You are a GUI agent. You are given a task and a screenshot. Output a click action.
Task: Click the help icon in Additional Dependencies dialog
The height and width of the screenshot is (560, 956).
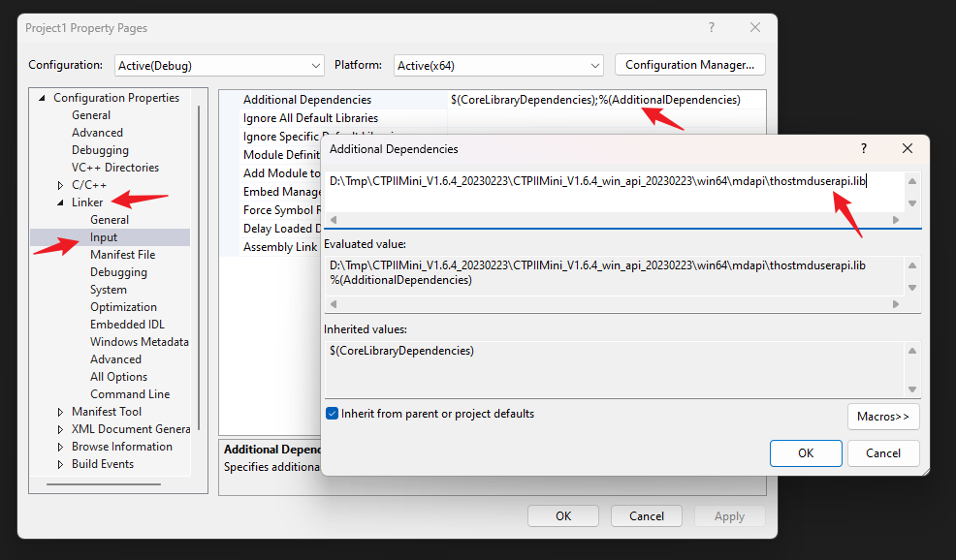pyautogui.click(x=863, y=148)
